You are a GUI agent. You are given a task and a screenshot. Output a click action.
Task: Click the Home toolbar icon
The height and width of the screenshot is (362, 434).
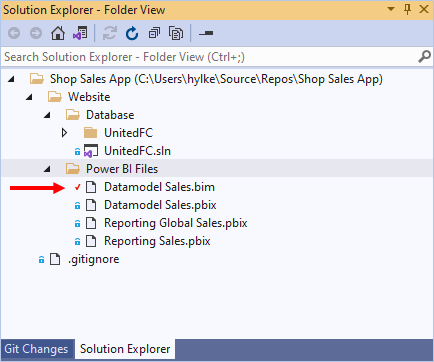(x=58, y=33)
